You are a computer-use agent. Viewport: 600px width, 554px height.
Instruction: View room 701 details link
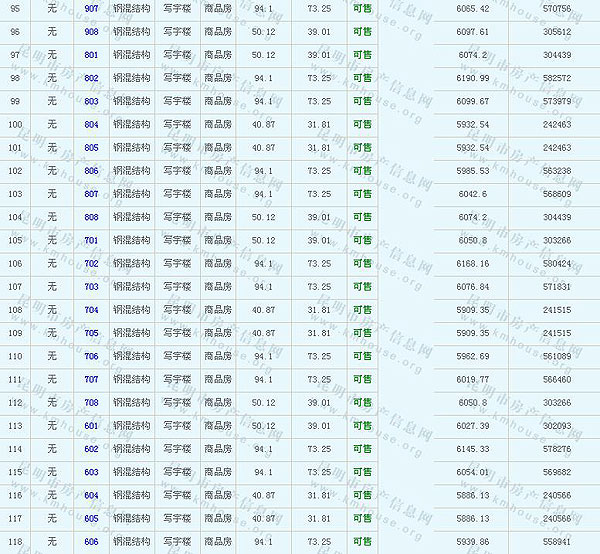coord(91,240)
